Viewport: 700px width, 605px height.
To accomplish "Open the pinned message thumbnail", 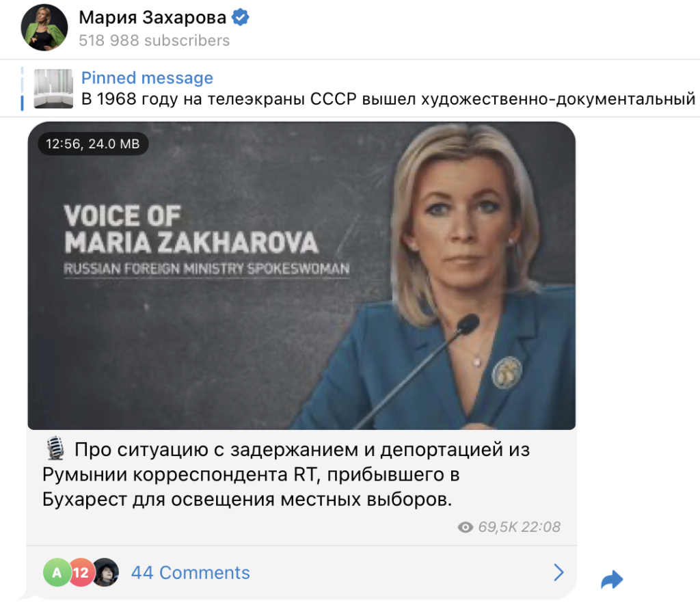I will (x=53, y=88).
